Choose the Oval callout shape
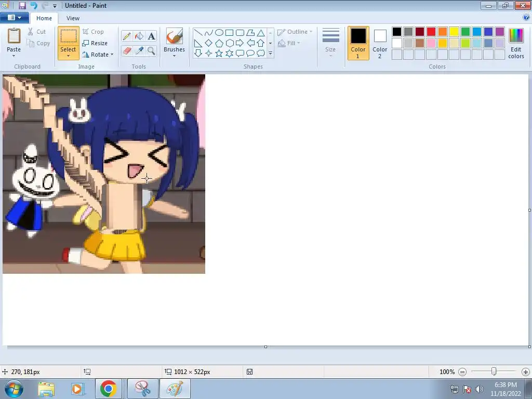 pos(250,54)
